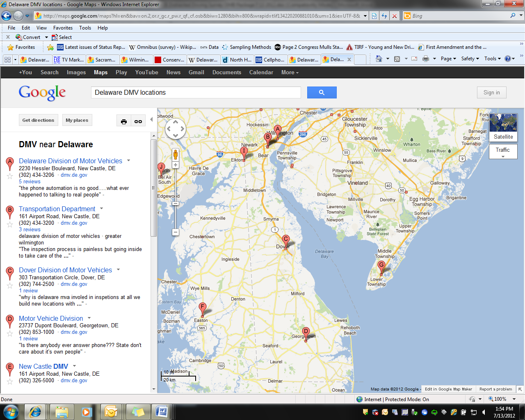This screenshot has width=525, height=420.
Task: Click the browser Forward arrow button
Action: tap(18, 16)
